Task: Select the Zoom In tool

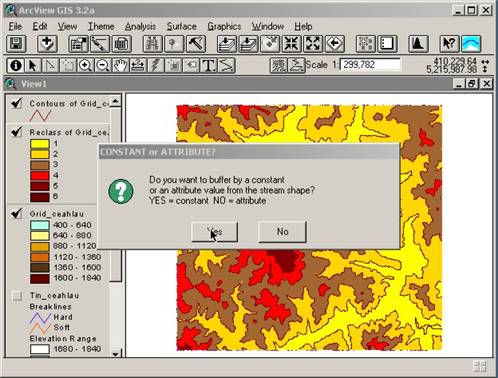Action: point(85,65)
